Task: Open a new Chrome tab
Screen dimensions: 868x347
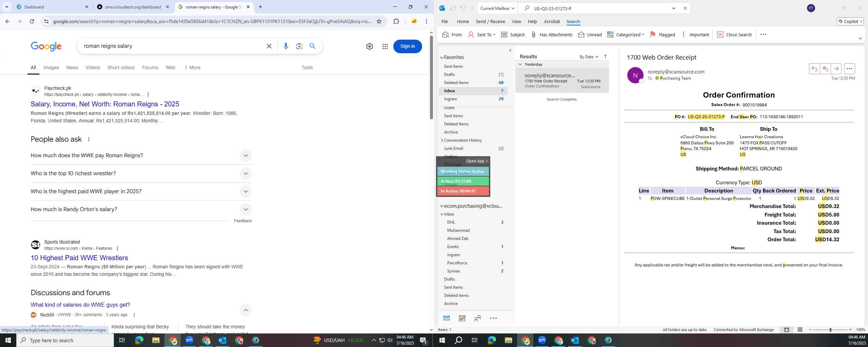Action: [260, 7]
